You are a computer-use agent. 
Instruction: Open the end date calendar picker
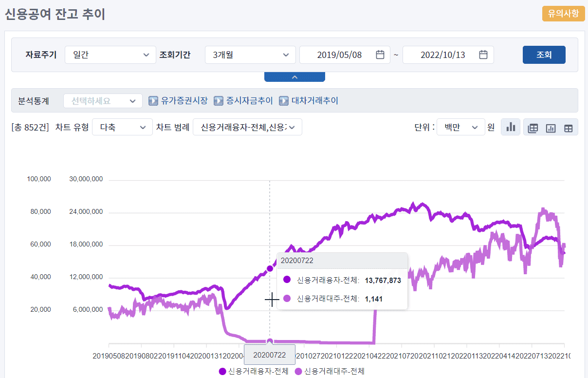[483, 55]
